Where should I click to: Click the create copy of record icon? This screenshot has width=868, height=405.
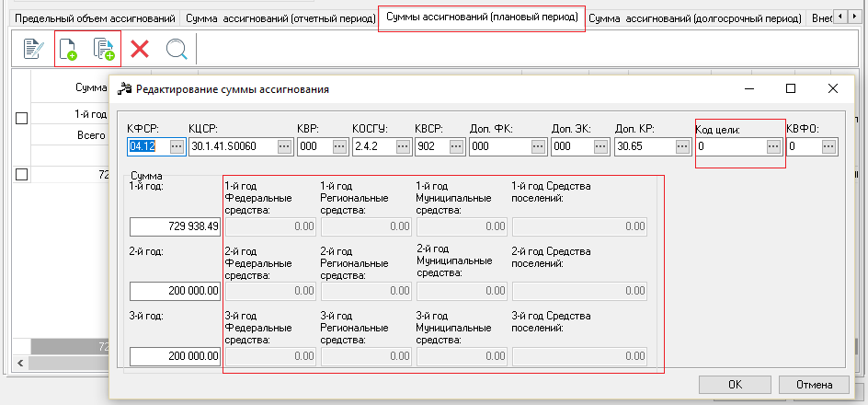pos(104,49)
